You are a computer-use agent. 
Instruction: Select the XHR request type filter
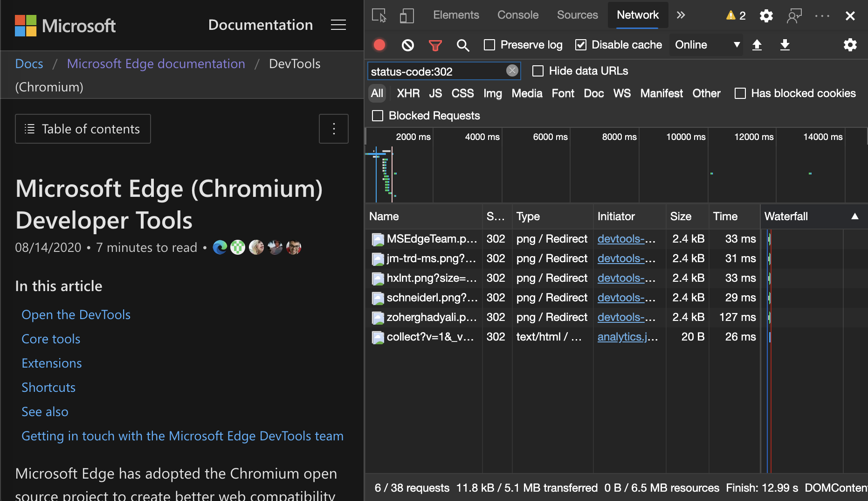pos(408,93)
